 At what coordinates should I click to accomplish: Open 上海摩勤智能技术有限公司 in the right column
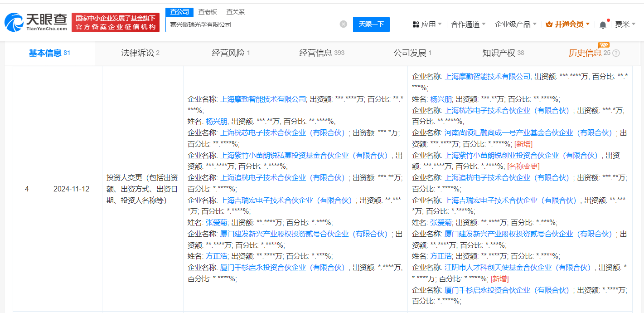pos(488,77)
